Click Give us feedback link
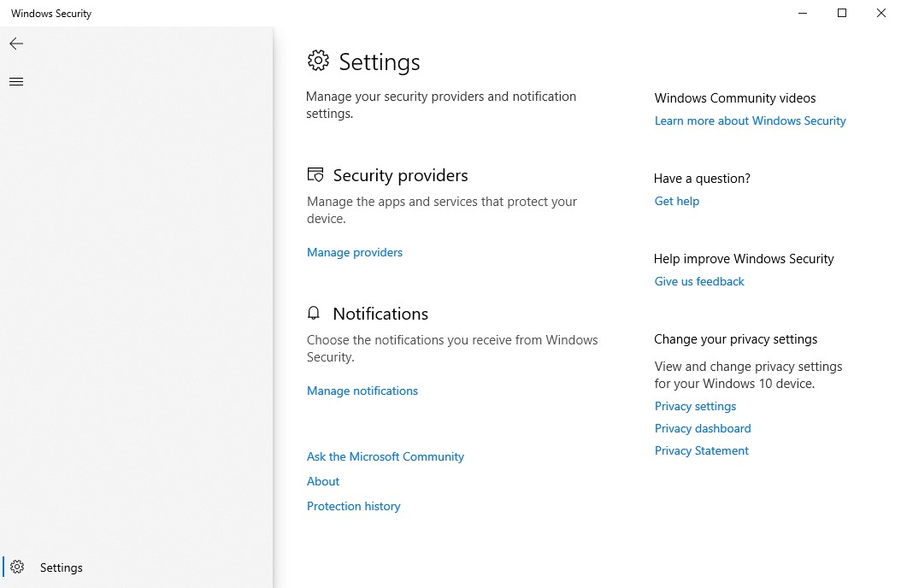The image size is (901, 588). pos(698,281)
